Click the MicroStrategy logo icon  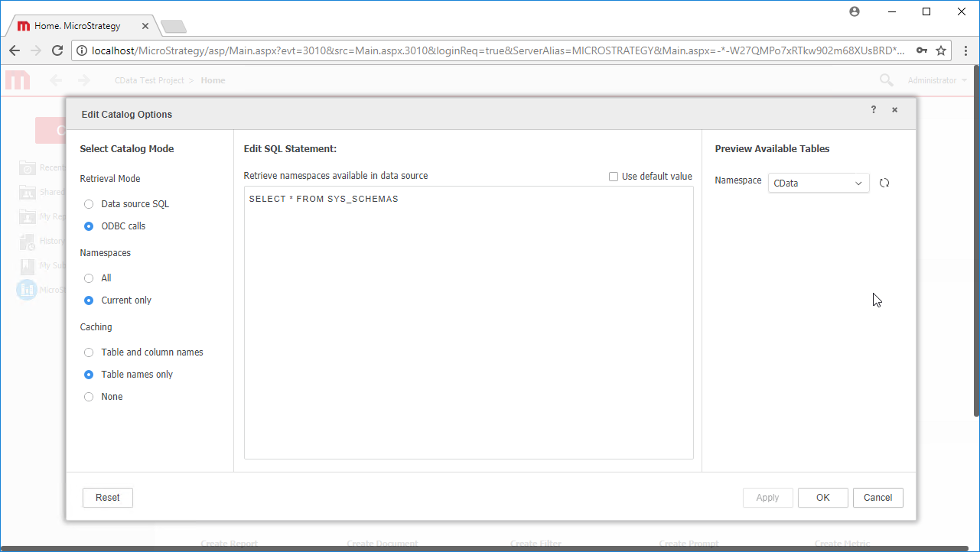(x=26, y=290)
